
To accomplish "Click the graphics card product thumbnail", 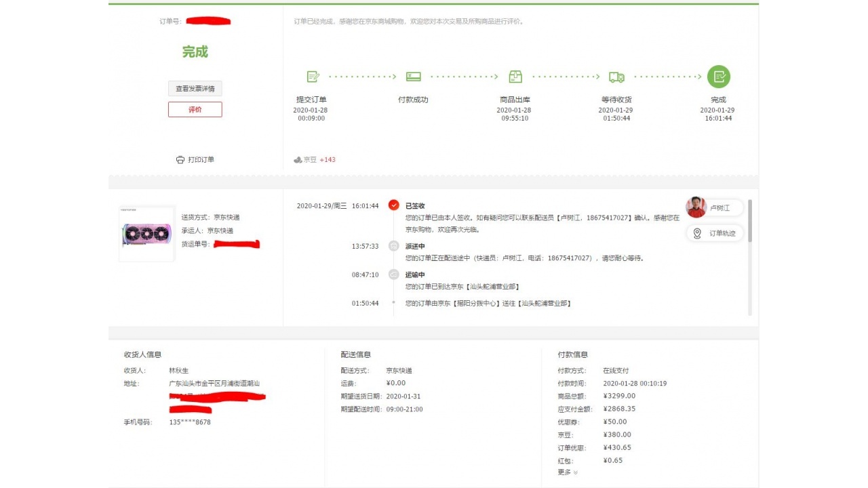I will coord(147,234).
